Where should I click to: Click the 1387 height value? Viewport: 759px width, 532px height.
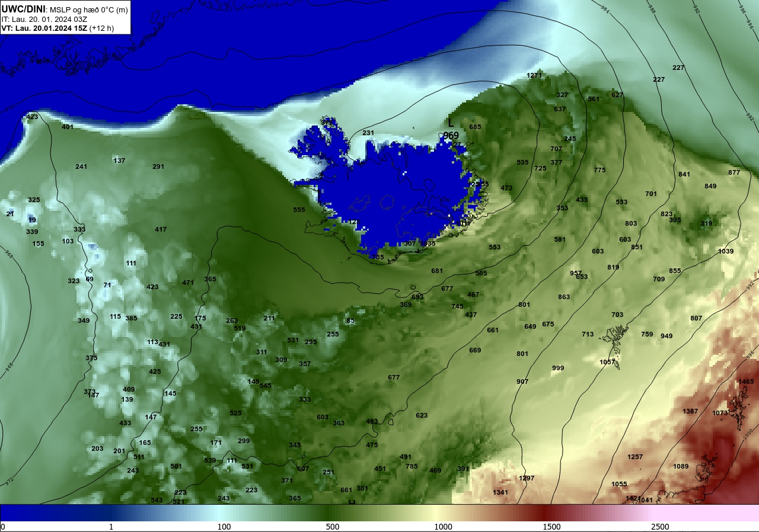(690, 411)
